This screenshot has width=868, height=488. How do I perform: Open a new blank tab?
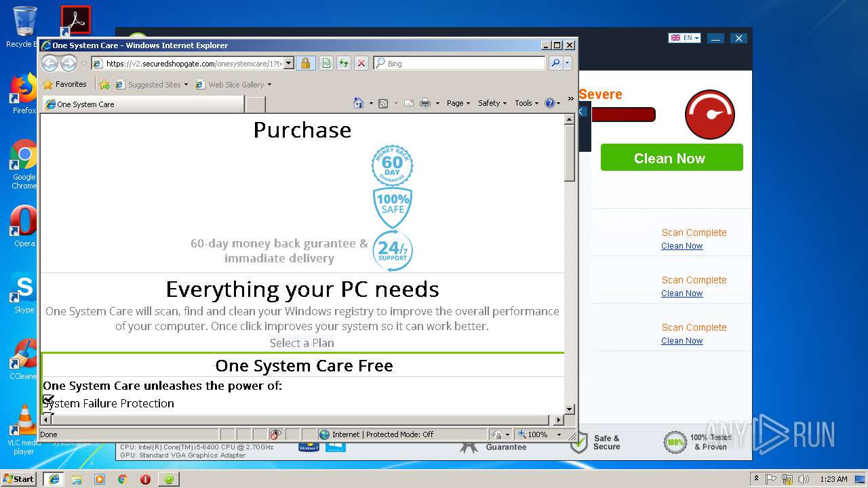255,104
